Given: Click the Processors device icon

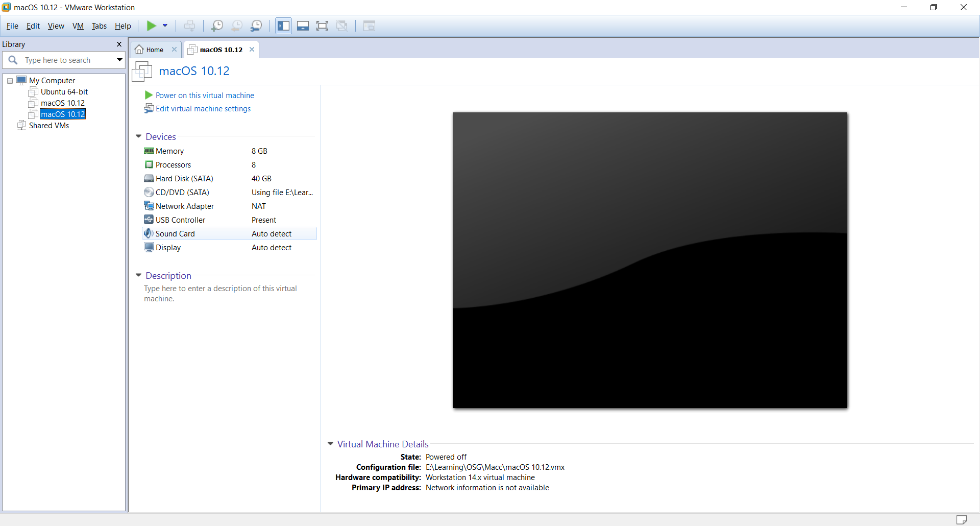Looking at the screenshot, I should pos(149,164).
